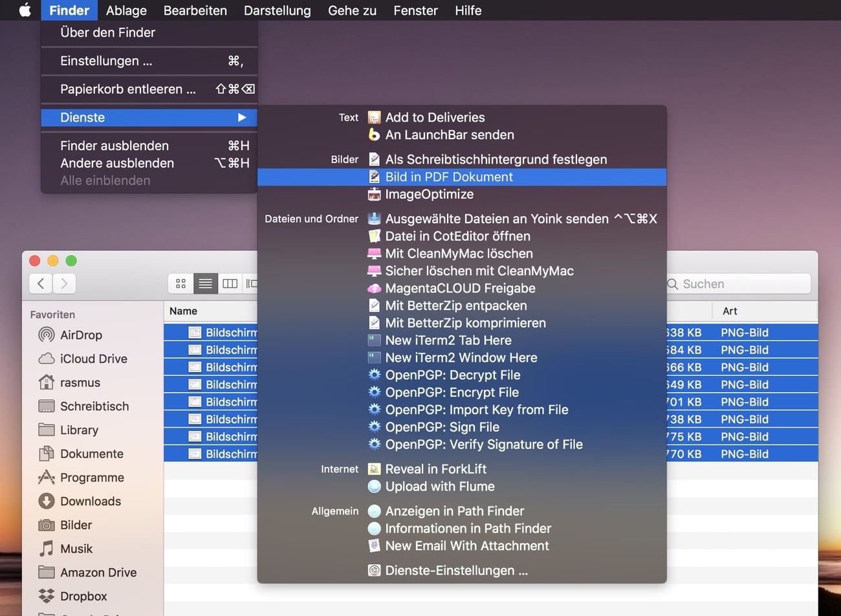Open Bilder in sidebar
Image resolution: width=841 pixels, height=616 pixels.
click(x=93, y=525)
